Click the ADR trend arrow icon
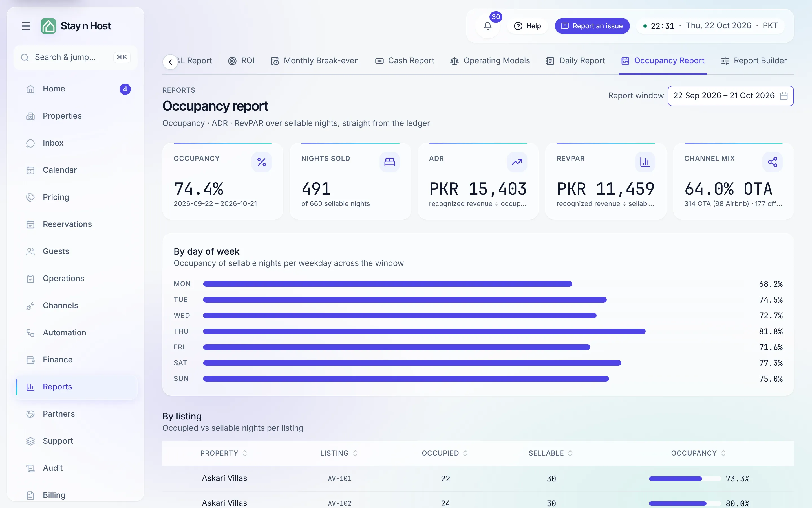Image resolution: width=812 pixels, height=508 pixels. point(517,162)
